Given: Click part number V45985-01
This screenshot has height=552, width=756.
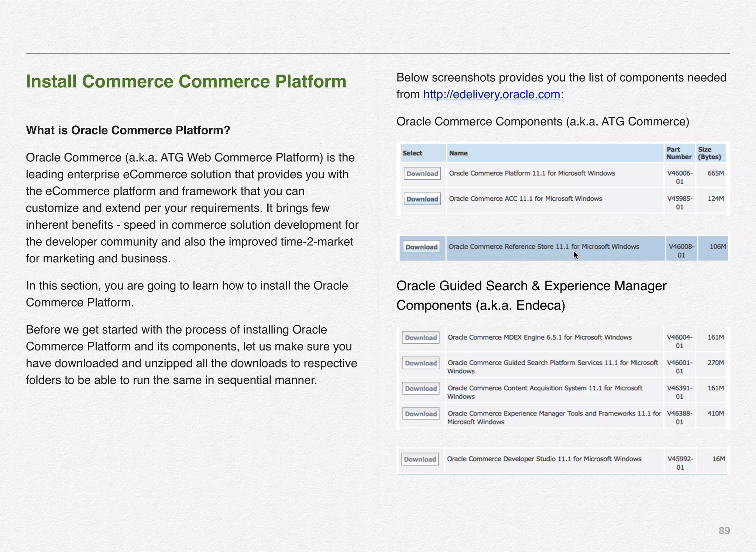Looking at the screenshot, I should click(x=680, y=203).
